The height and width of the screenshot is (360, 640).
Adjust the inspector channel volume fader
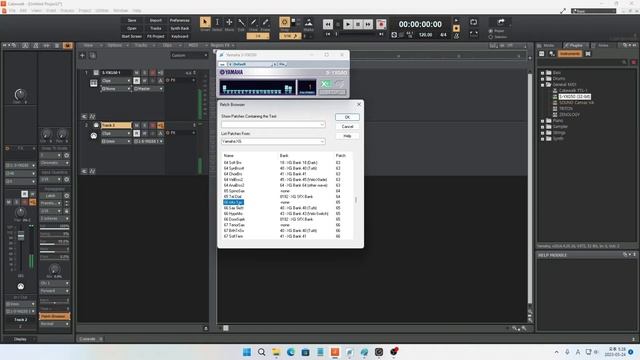pos(21,236)
